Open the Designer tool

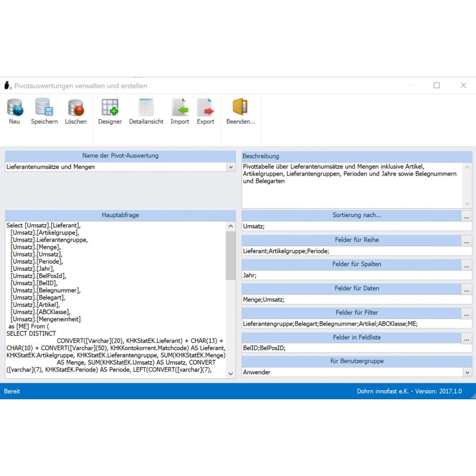tap(110, 107)
